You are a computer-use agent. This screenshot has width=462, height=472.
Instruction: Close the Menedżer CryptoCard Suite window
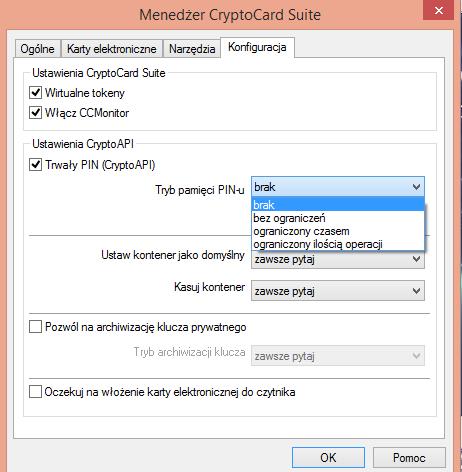click(x=439, y=10)
